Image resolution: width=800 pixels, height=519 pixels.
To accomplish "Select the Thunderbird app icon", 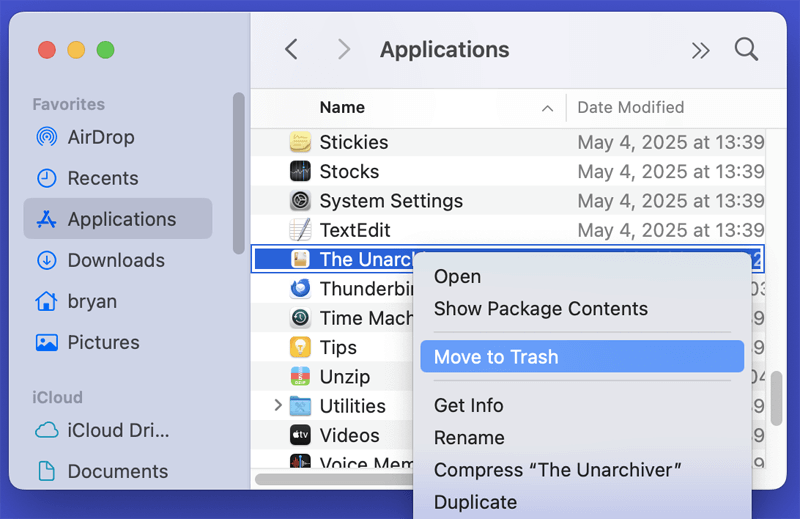I will 300,288.
